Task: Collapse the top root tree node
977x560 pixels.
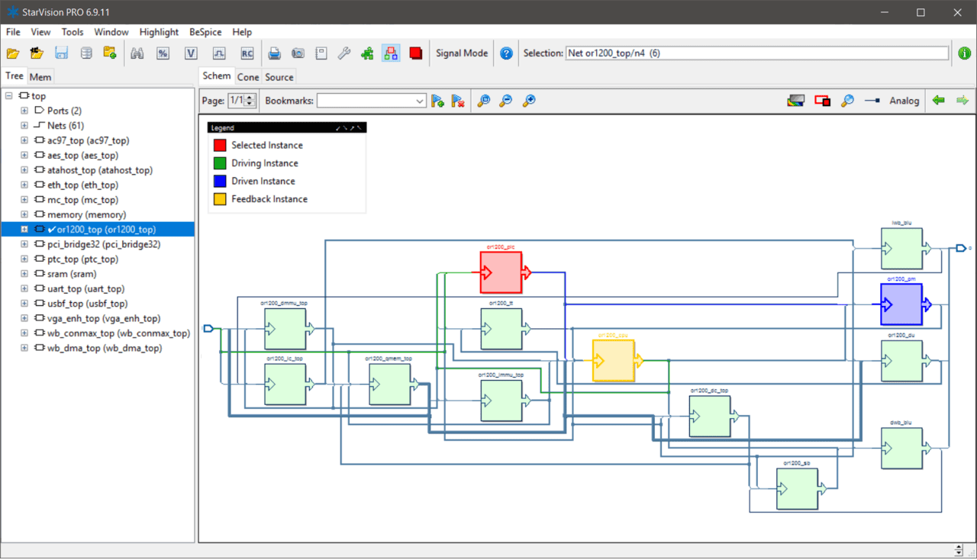Action: pyautogui.click(x=9, y=96)
